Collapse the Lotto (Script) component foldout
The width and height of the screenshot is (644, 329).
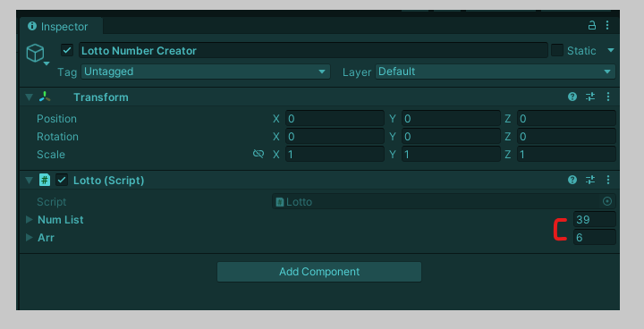pos(29,180)
